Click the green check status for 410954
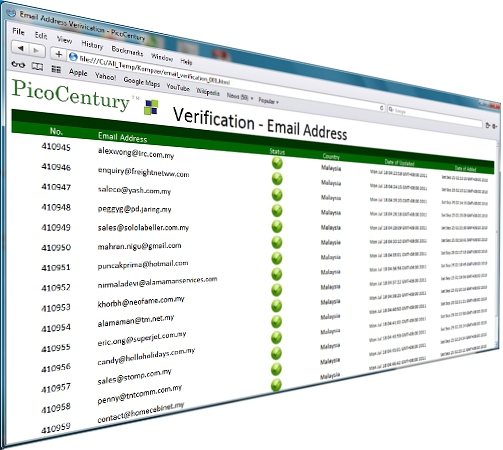Image resolution: width=503 pixels, height=450 pixels. [277, 306]
